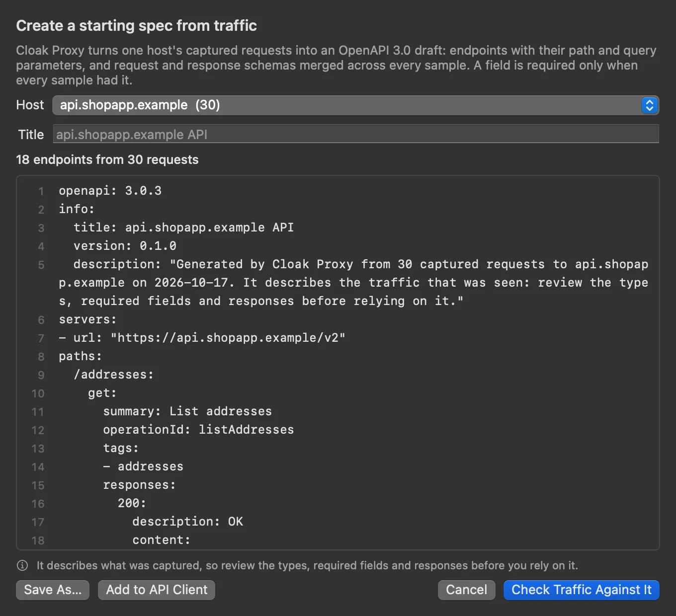Screen dimensions: 676x616
Task: Click the info icon beside the review note
Action: pos(22,565)
